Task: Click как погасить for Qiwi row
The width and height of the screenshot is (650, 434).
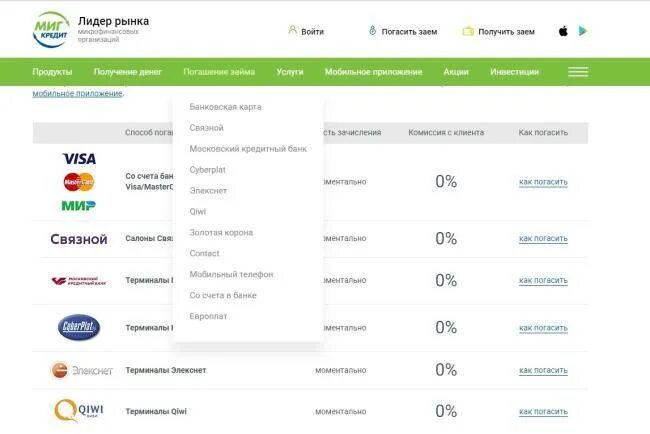Action: coord(543,412)
